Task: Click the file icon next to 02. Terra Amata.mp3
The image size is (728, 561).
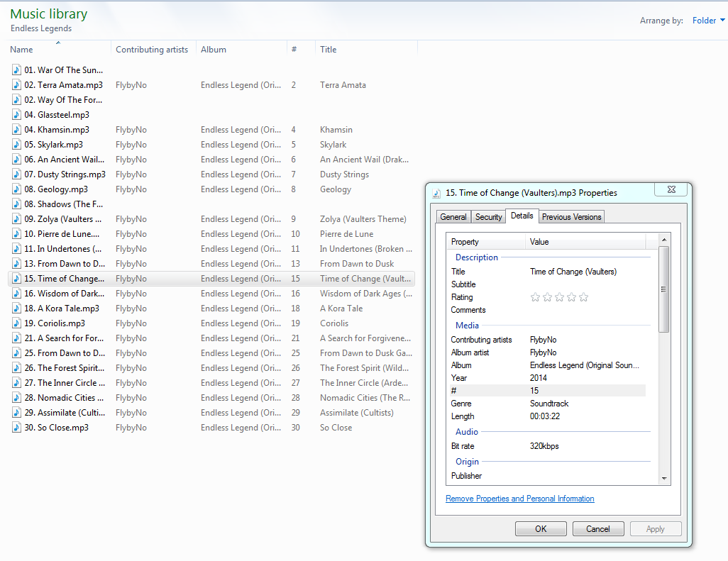Action: (x=17, y=85)
